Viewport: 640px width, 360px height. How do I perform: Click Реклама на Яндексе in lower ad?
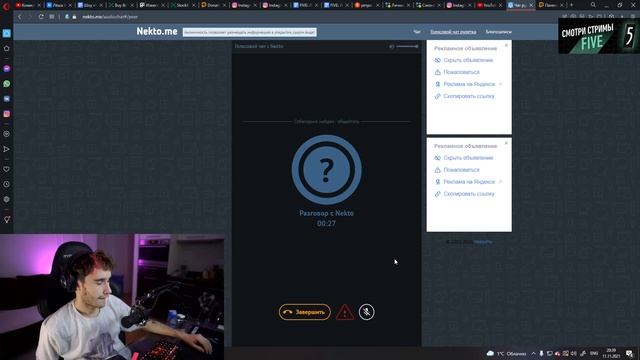pos(469,182)
